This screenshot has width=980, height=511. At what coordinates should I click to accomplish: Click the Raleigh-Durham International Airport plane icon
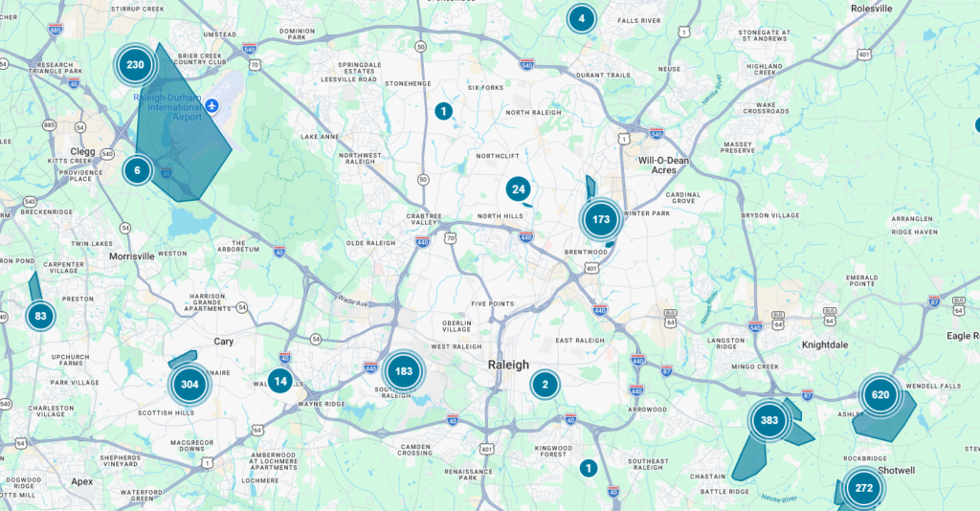tap(212, 105)
